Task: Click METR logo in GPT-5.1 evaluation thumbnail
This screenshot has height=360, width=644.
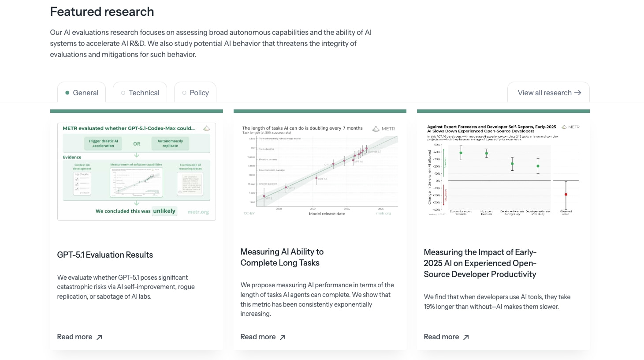Action: tap(206, 128)
